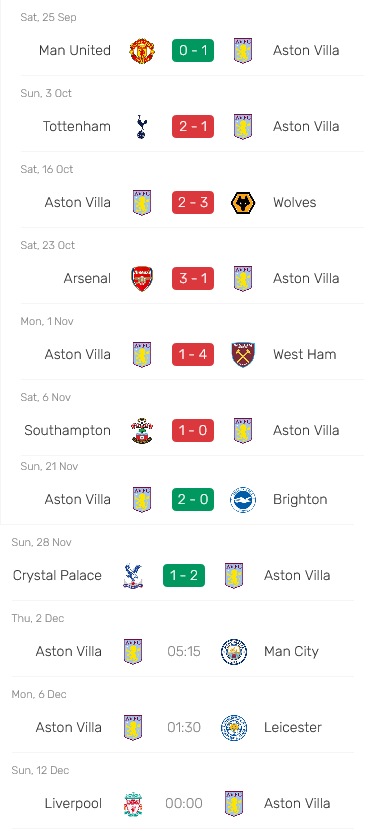The height and width of the screenshot is (831, 383).
Task: Click the Liverpool club crest
Action: pos(133,803)
